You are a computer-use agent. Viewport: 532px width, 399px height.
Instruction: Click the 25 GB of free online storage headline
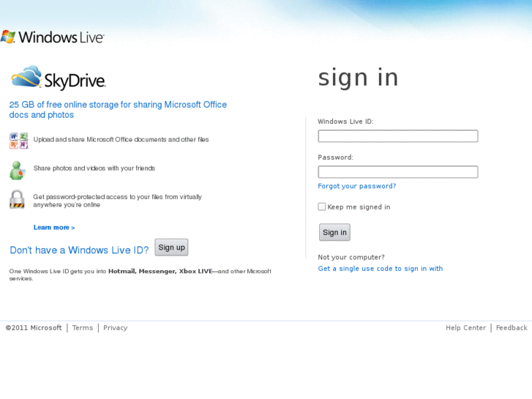point(118,110)
